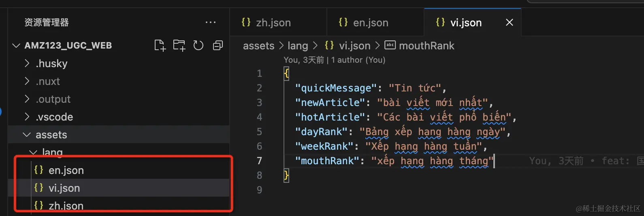Click the "weekRank" key text

(x=324, y=146)
